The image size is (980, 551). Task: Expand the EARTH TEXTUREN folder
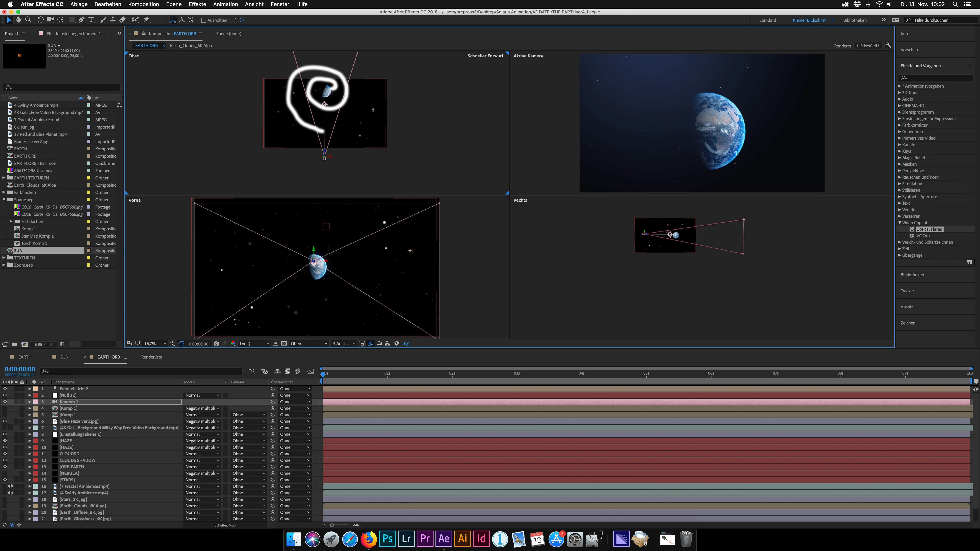point(4,178)
